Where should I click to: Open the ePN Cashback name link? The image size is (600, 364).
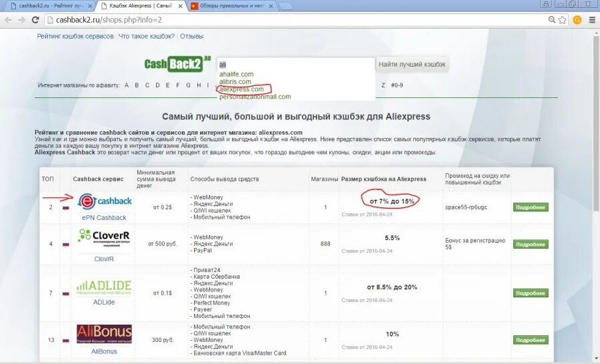coord(104,218)
